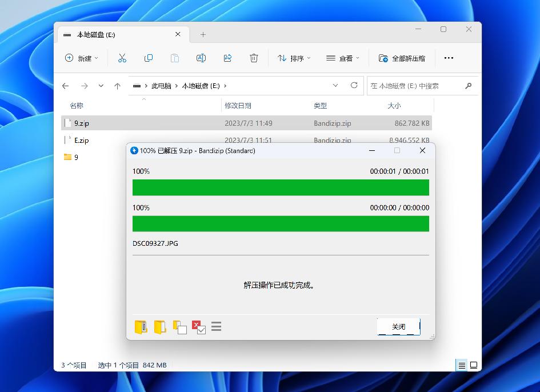Switch to details layout at status bar
The image size is (540, 392).
(461, 365)
